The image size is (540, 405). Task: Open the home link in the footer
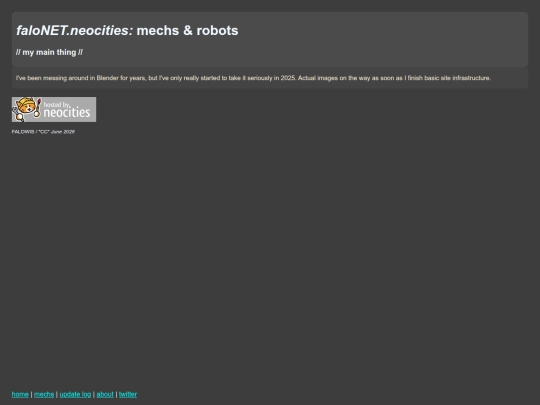pos(20,394)
